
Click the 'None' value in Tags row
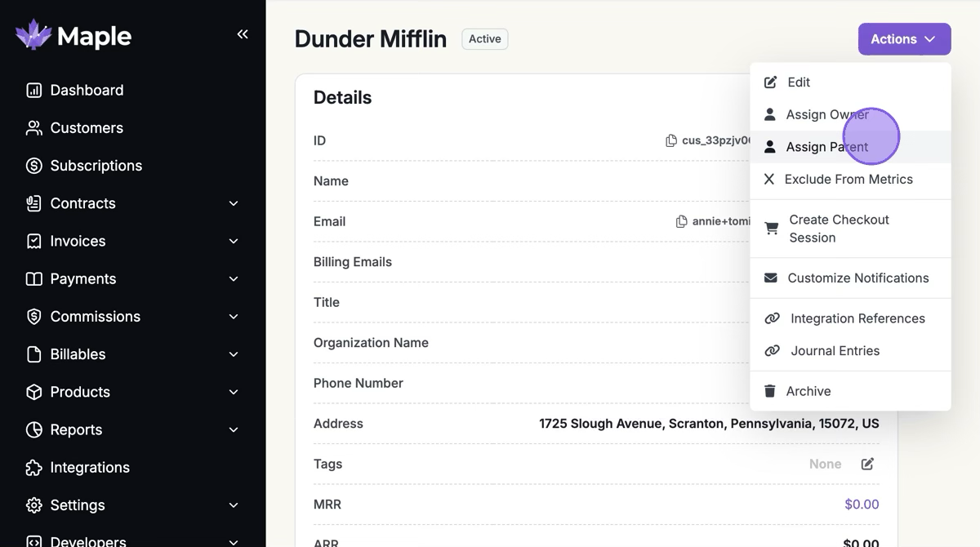(x=825, y=464)
